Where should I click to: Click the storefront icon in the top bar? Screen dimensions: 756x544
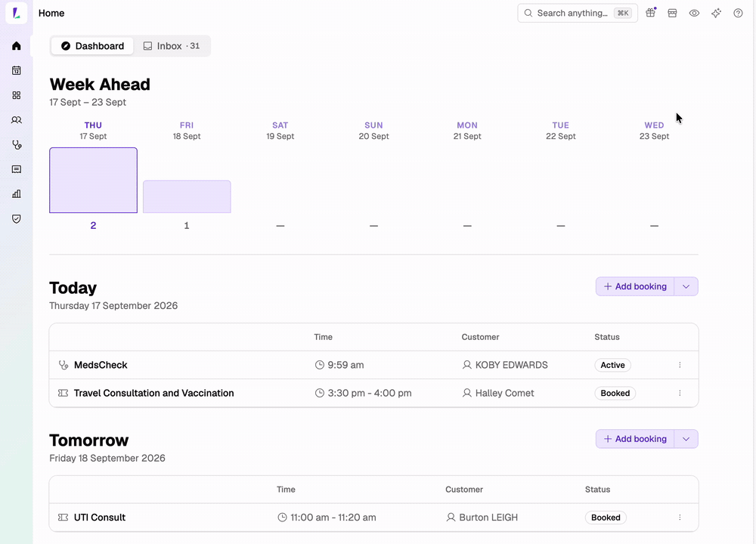(672, 13)
